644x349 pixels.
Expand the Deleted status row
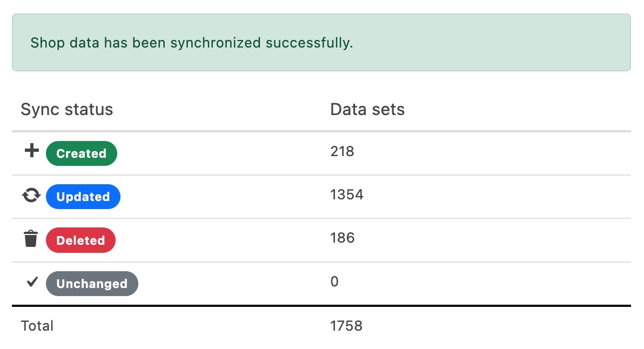[216, 239]
